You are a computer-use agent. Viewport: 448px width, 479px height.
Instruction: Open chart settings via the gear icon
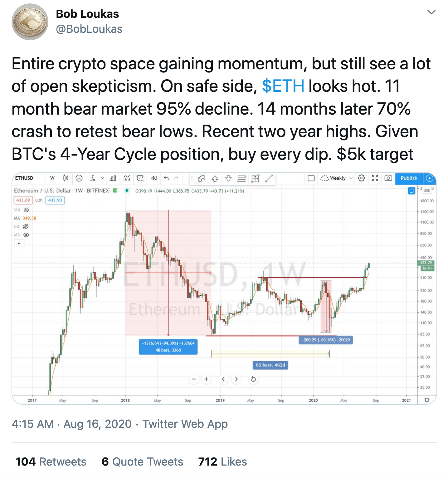point(361,179)
